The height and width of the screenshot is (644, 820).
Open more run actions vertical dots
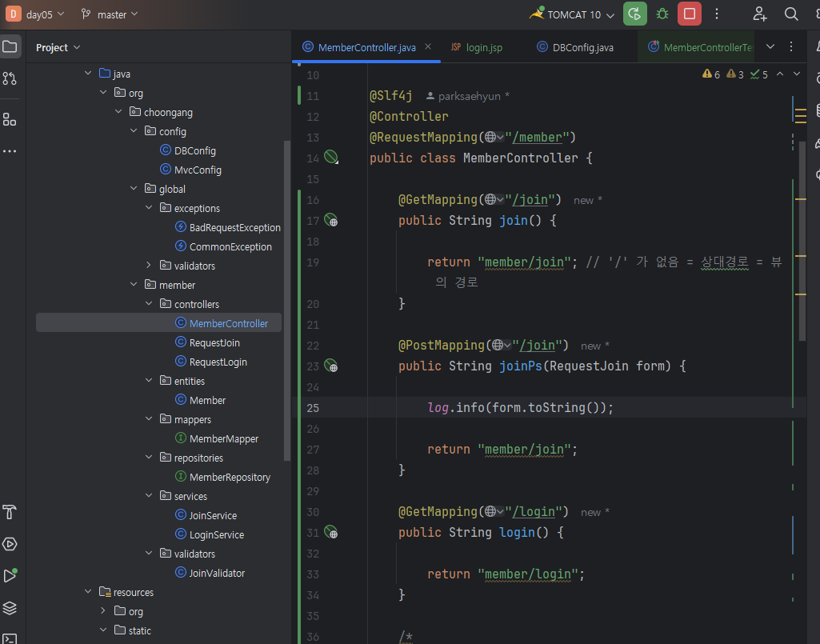[x=717, y=14]
